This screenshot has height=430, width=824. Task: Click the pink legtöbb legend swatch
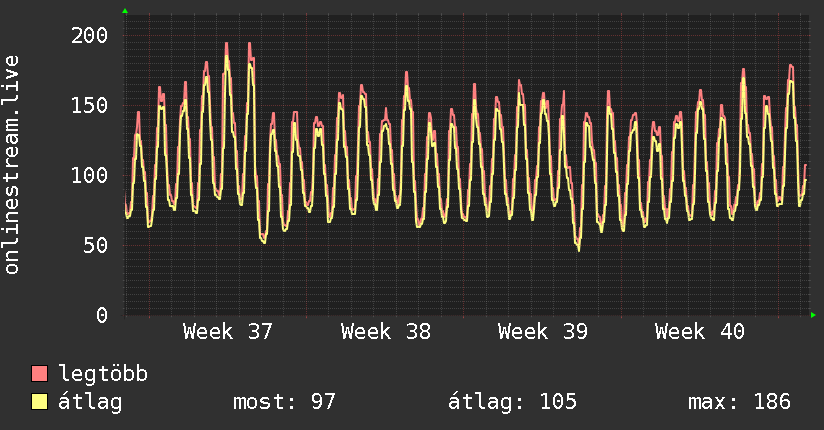point(39,374)
